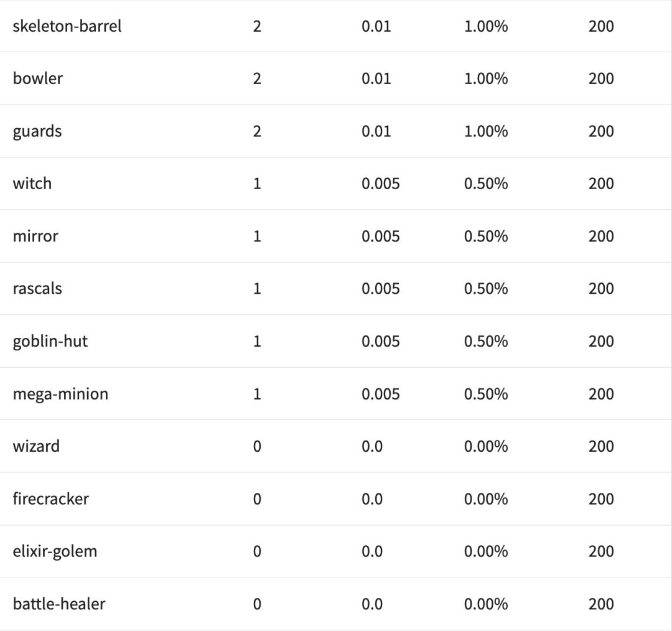Click the 0.00% value in firecracker row
This screenshot has width=672, height=631.
(486, 499)
